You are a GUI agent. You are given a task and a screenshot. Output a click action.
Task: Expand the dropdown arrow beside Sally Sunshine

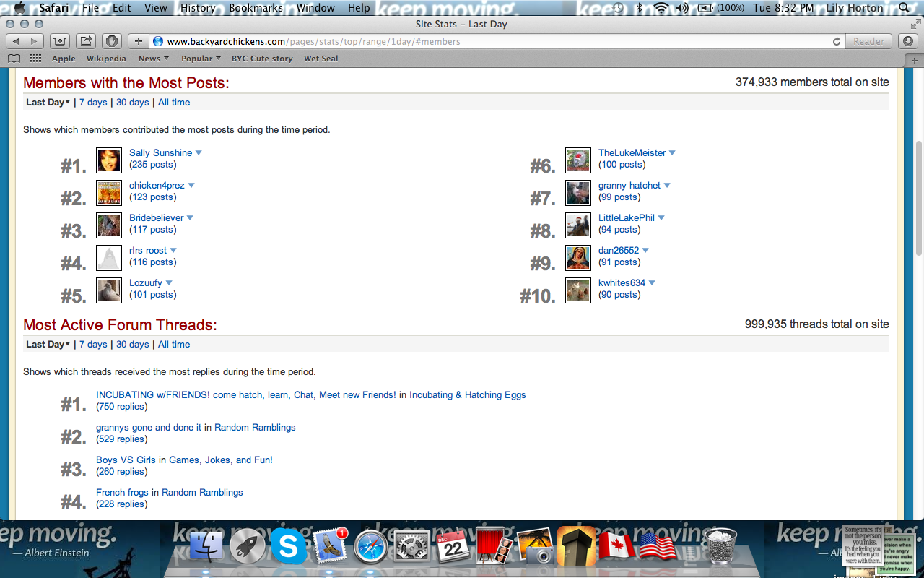pos(199,153)
